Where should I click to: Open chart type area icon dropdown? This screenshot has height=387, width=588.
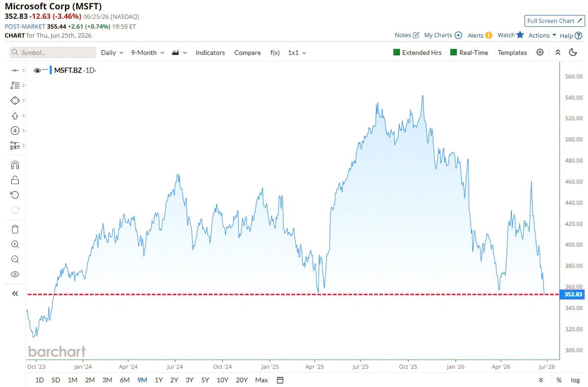179,52
